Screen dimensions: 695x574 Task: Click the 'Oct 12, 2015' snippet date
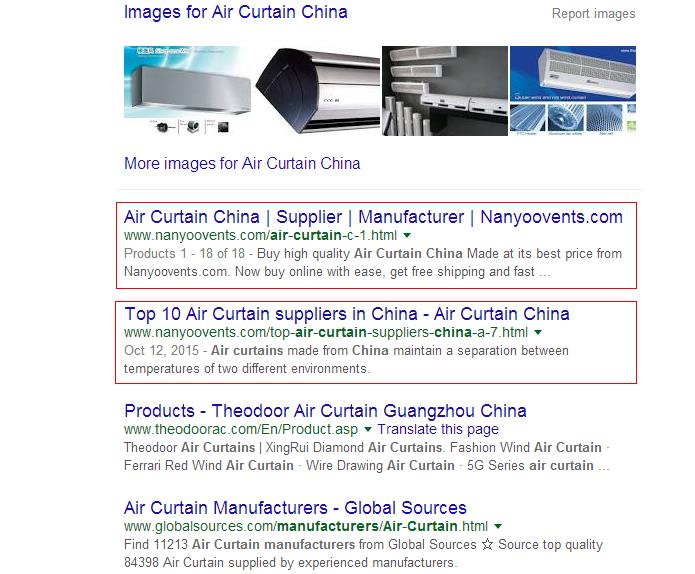161,351
